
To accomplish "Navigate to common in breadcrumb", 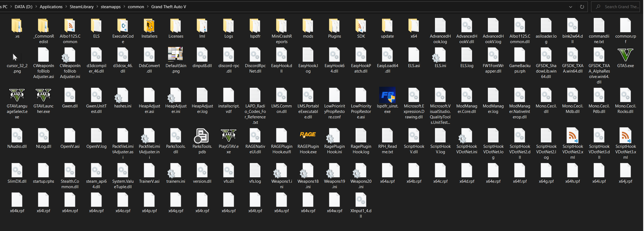I will 136,7.
